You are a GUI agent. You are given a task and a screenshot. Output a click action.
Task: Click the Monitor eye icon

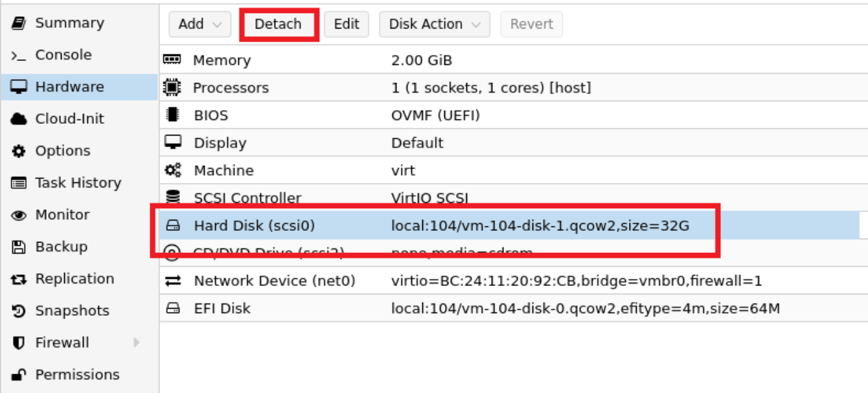pyautogui.click(x=19, y=215)
